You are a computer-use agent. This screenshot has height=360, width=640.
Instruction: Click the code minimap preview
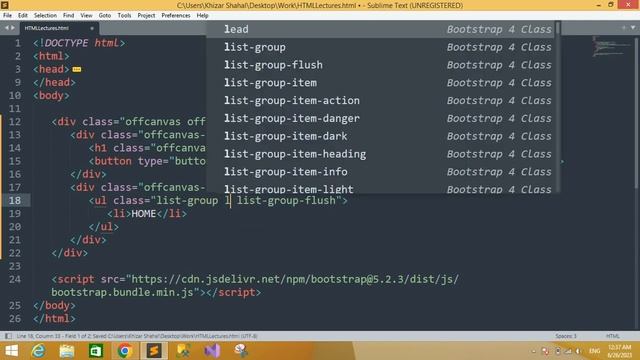(x=611, y=47)
